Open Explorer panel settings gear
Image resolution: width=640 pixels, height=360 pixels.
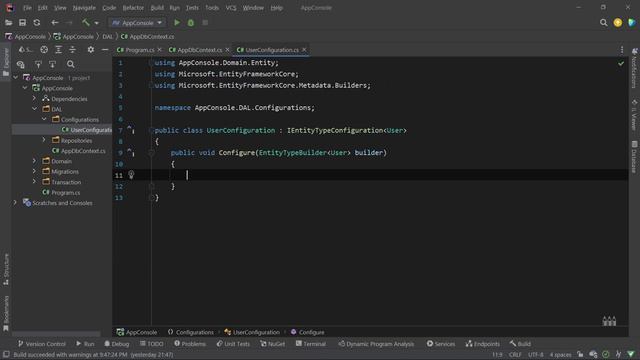[x=91, y=50]
